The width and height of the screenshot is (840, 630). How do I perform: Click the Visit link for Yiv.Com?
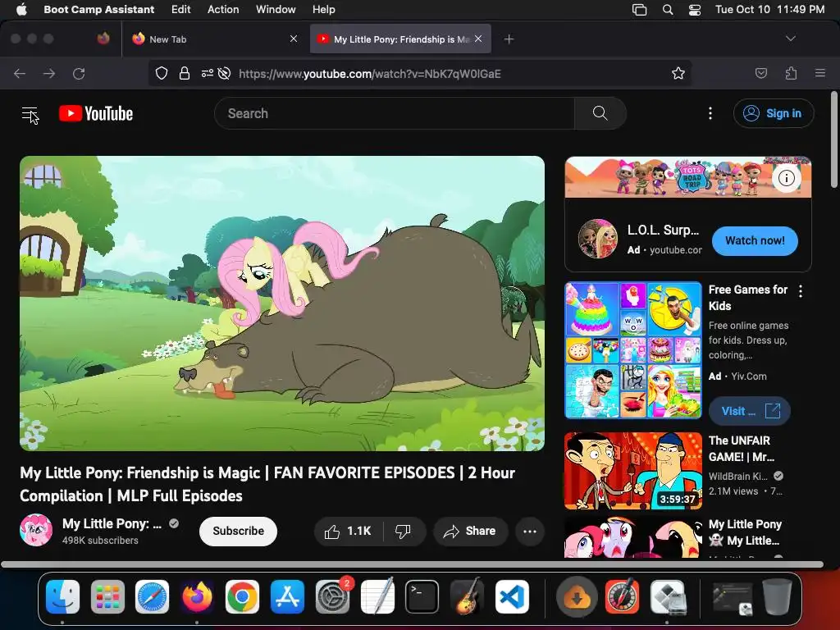[x=750, y=411]
